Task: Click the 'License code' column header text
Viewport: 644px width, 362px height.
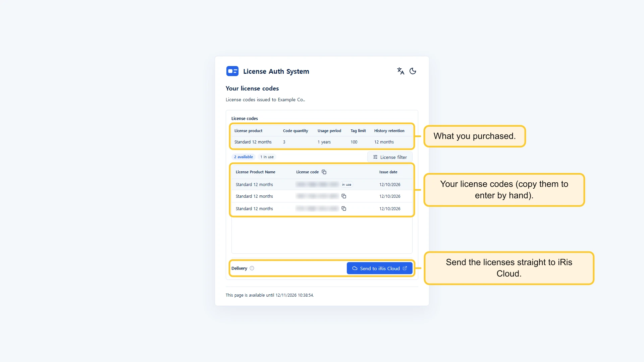Action: point(307,172)
